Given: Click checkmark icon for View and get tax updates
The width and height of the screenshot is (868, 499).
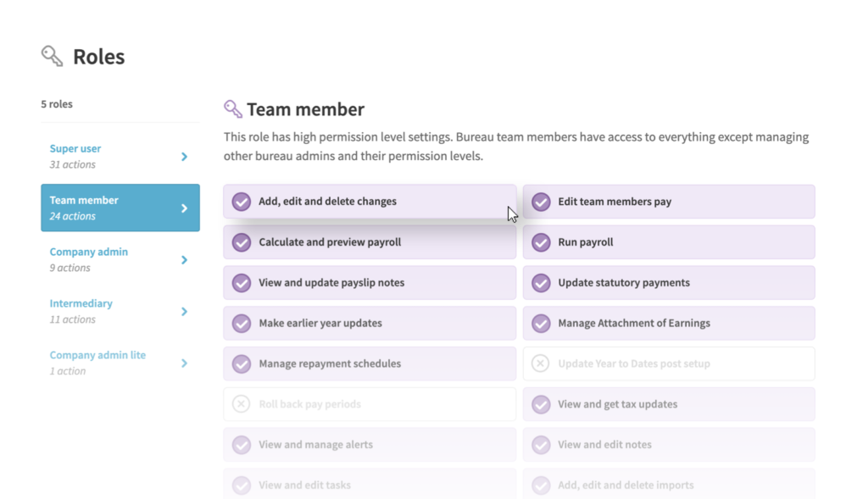Looking at the screenshot, I should (541, 404).
